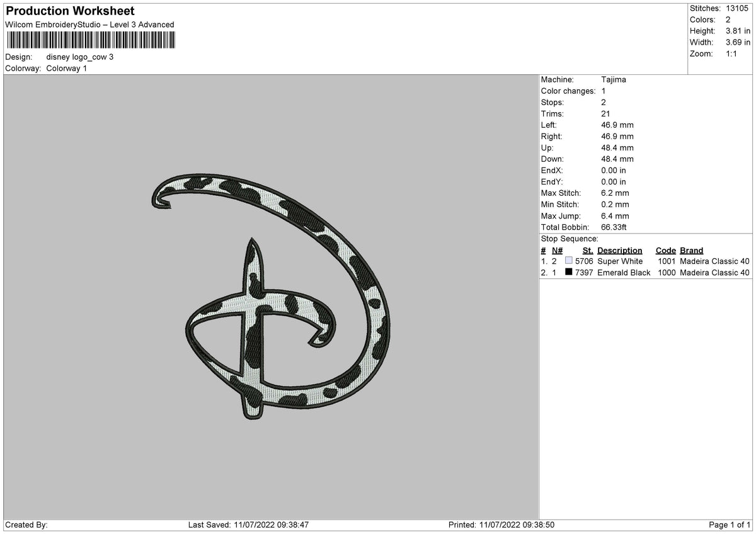Click the Color changes value
The width and height of the screenshot is (756, 534).
[x=604, y=91]
